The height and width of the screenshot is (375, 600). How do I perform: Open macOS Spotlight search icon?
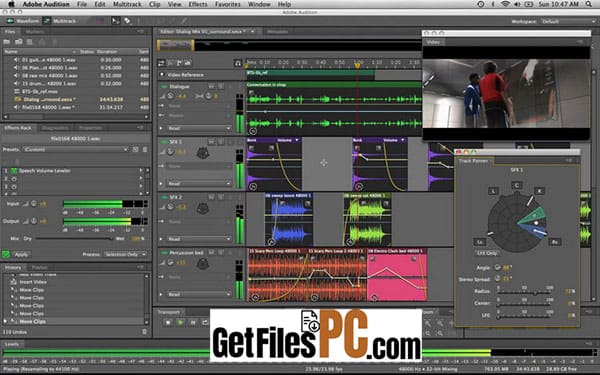pyautogui.click(x=589, y=4)
